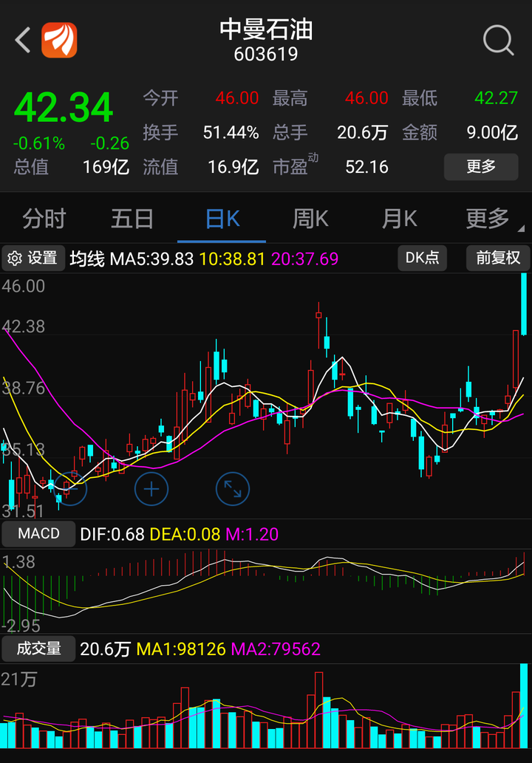Tap 最低 value 42.27
Screen dimensions: 532x763
click(x=496, y=97)
